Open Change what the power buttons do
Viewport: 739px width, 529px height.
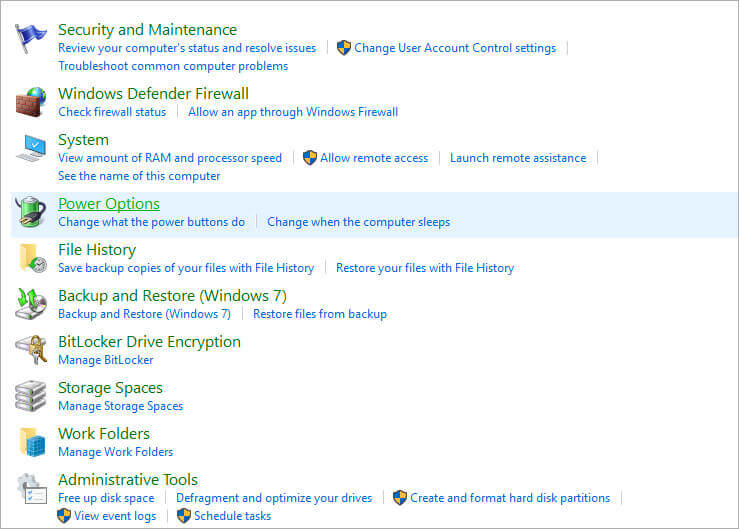[152, 222]
